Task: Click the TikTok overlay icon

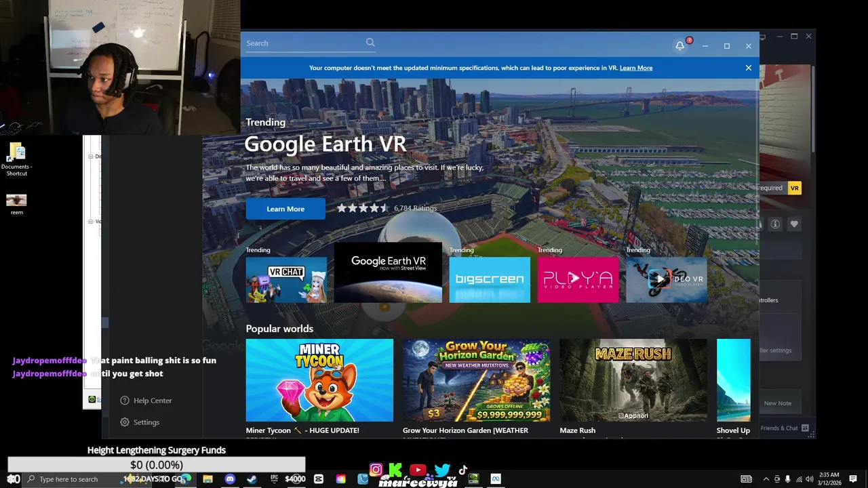Action: coord(463,470)
